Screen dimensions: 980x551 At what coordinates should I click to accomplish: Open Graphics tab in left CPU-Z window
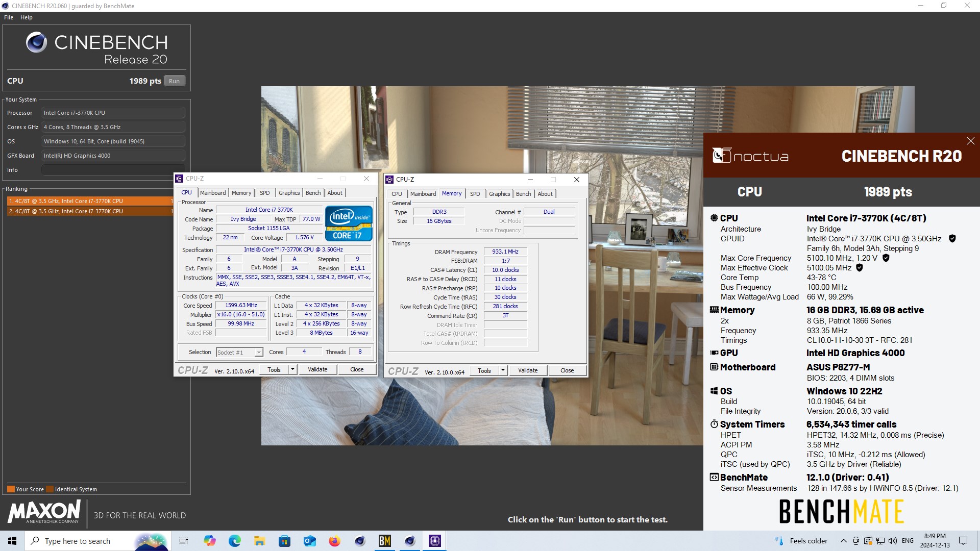(x=289, y=193)
